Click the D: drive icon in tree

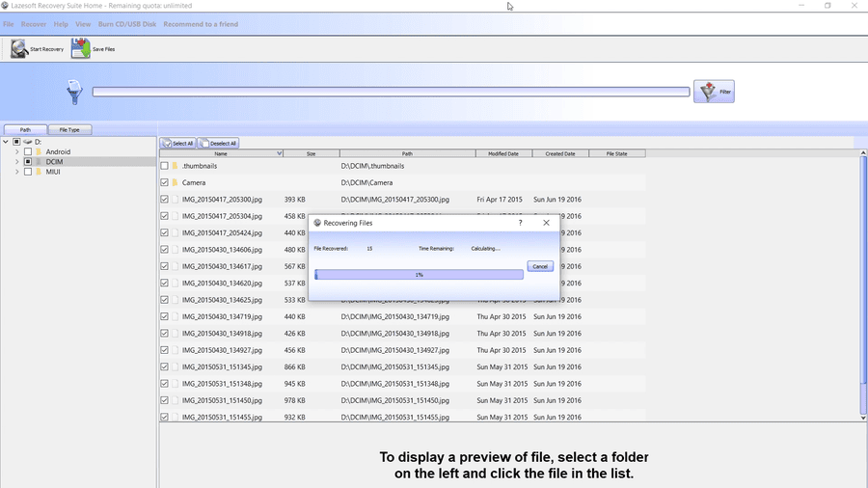pyautogui.click(x=28, y=142)
